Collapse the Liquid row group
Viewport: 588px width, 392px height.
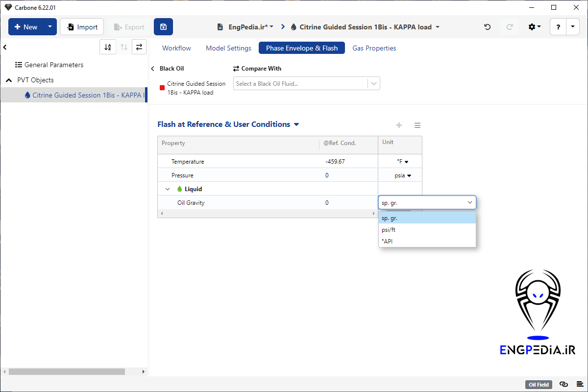168,189
